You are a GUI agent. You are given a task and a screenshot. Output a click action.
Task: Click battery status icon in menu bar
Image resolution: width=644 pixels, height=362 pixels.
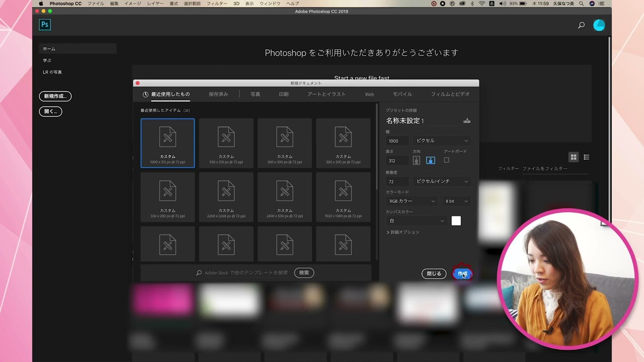(x=523, y=4)
